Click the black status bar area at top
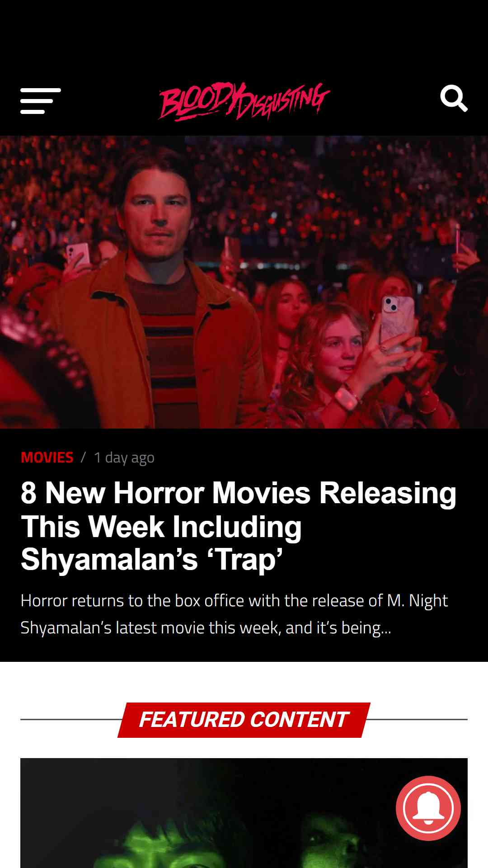488x868 pixels. click(x=244, y=32)
